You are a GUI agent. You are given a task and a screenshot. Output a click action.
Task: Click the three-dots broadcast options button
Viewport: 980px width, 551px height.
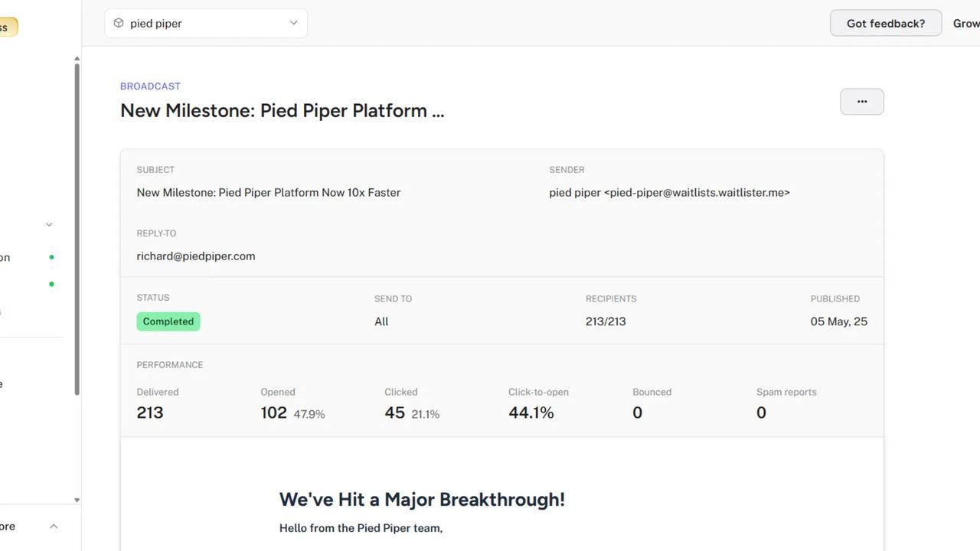point(861,102)
